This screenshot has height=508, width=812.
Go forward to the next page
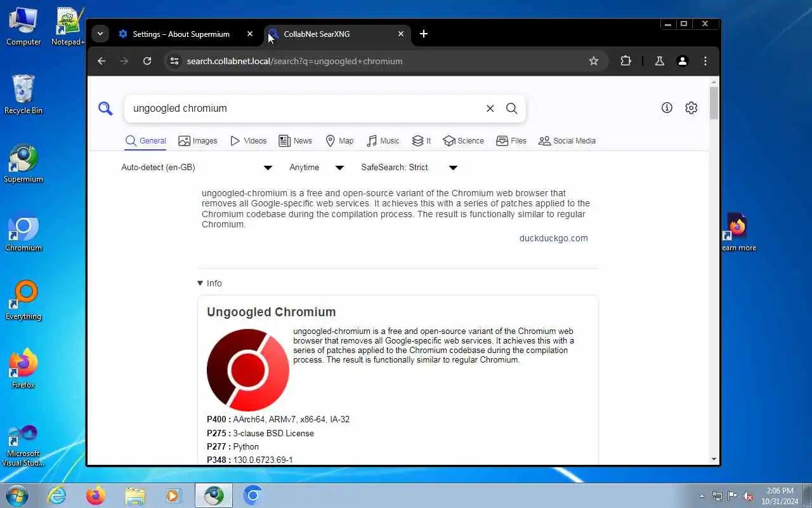click(124, 61)
